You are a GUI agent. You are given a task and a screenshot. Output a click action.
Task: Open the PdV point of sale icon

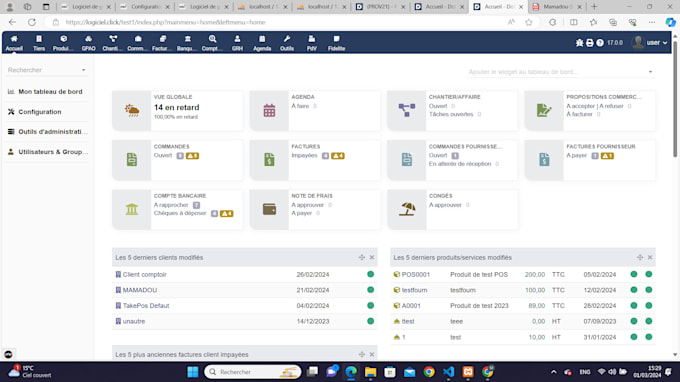(312, 43)
